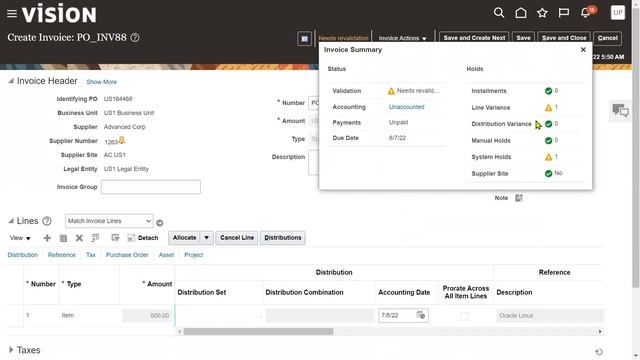
Task: Add a new line with the plus icon
Action: (47, 238)
